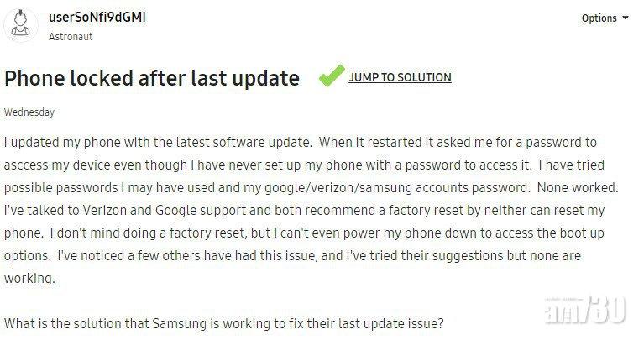The width and height of the screenshot is (644, 340).
Task: Click the Wednesday post date
Action: coord(29,112)
